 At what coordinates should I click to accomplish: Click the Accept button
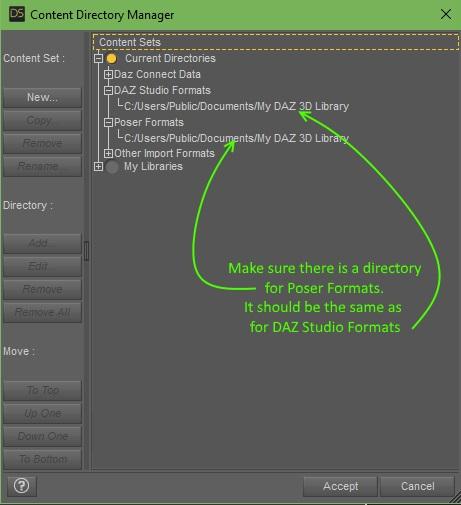[x=340, y=486]
